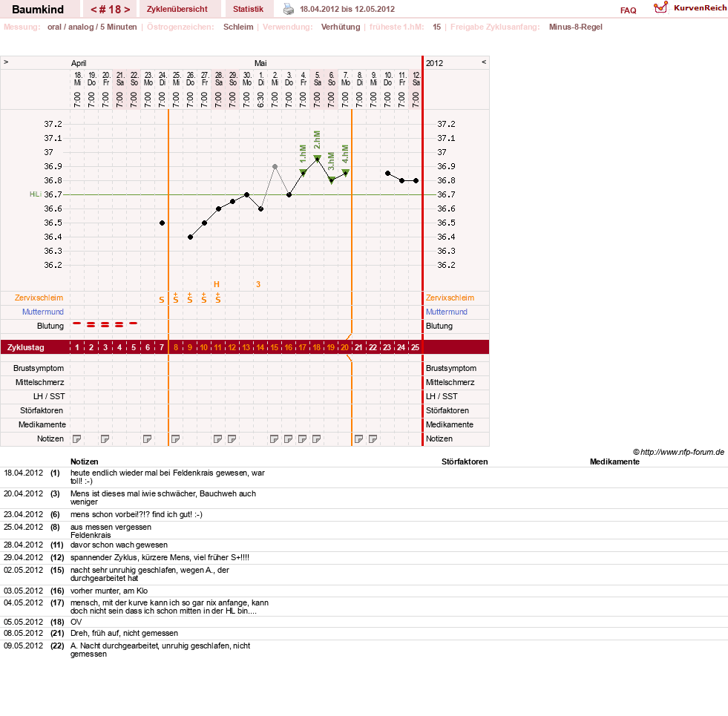Click the Minus-8-Regel setting value
728x716 pixels.
click(576, 27)
